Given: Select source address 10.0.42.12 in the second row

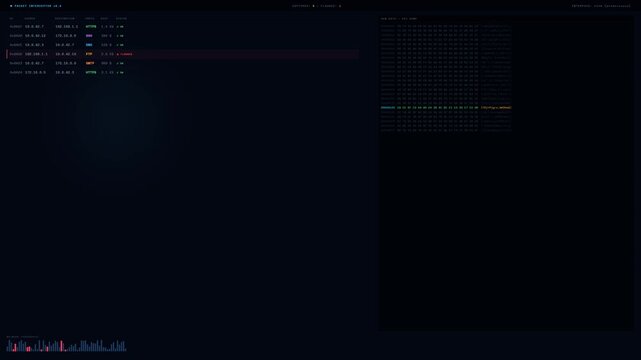Looking at the screenshot, I should (35, 36).
